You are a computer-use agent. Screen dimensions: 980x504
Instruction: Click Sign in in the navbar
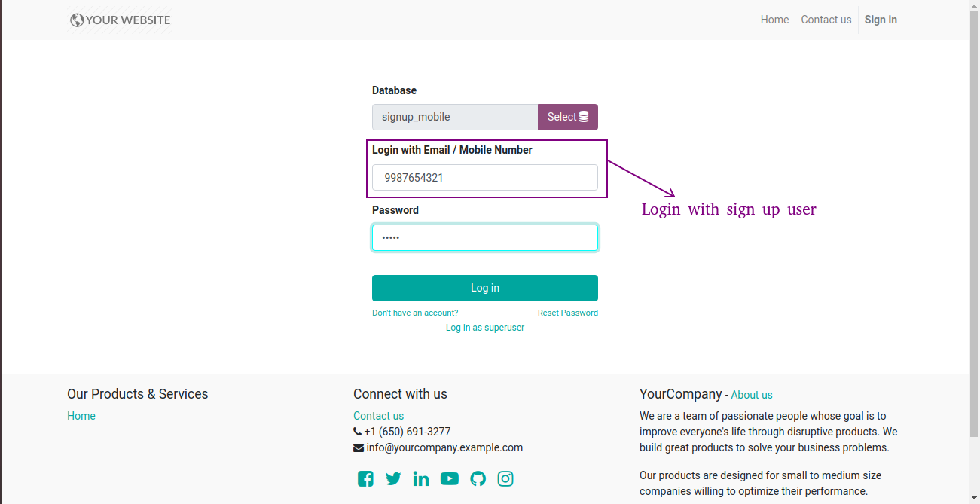point(881,20)
